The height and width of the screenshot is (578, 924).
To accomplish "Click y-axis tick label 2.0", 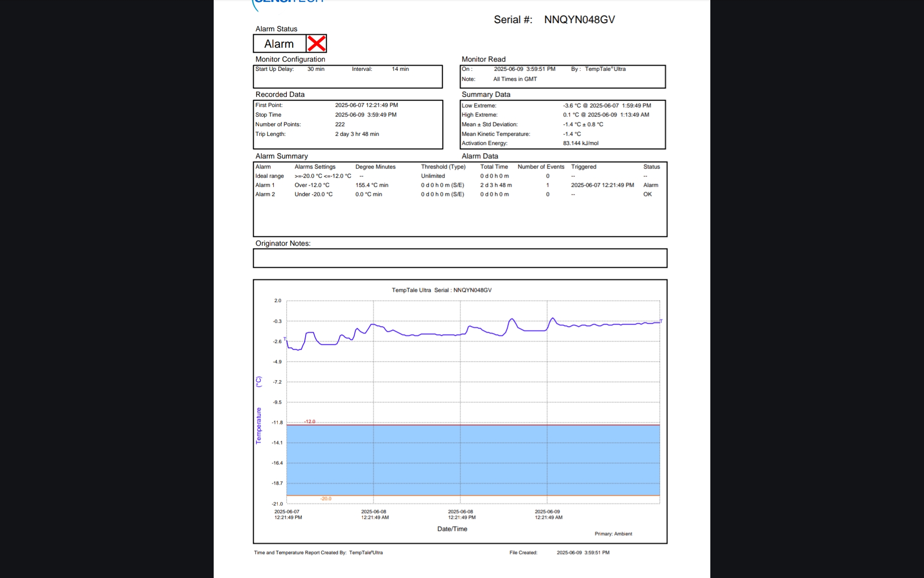I will 278,301.
